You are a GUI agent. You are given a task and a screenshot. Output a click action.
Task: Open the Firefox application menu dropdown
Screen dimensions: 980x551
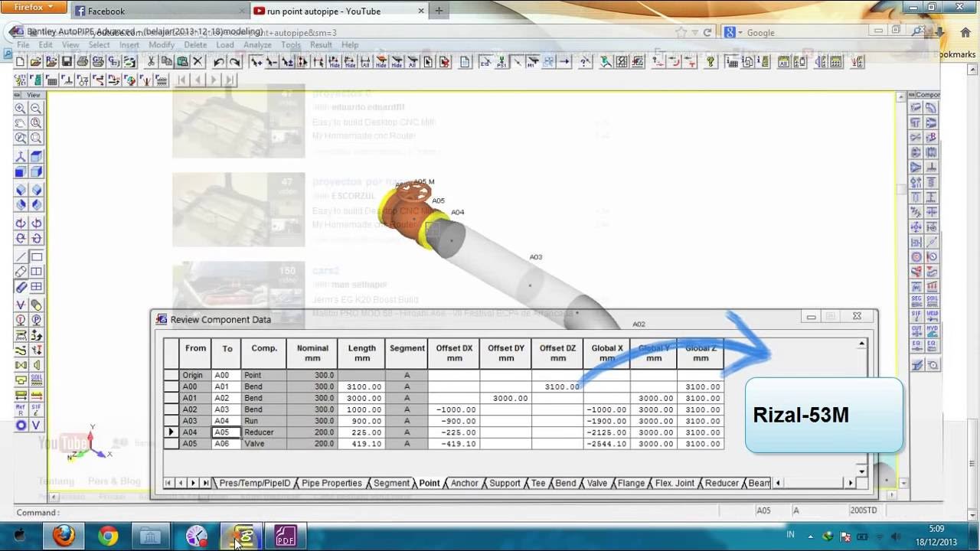[x=34, y=7]
